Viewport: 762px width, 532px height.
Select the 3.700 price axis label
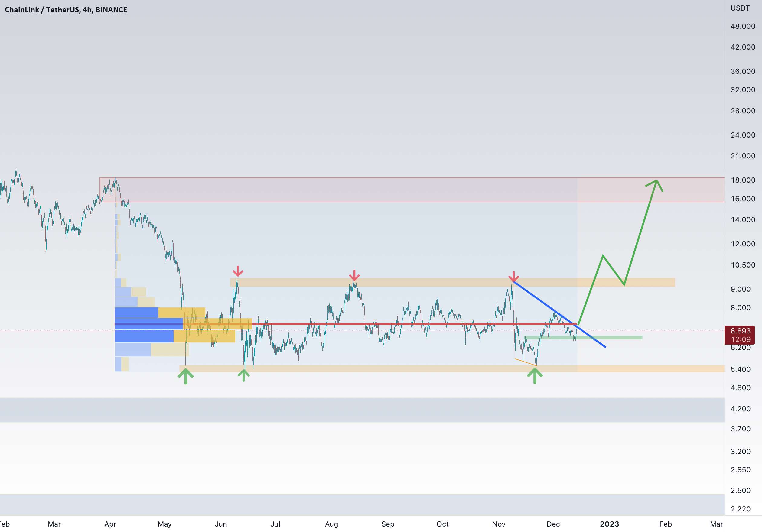740,429
